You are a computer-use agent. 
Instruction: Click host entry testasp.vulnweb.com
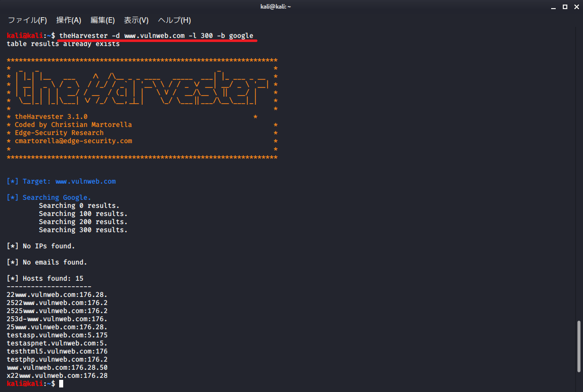(x=57, y=335)
